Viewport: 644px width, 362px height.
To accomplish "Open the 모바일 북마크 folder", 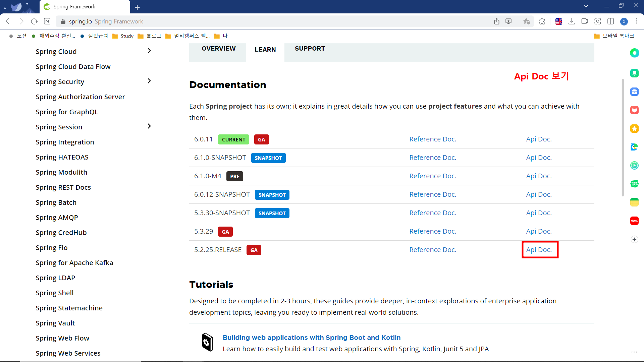I will tap(614, 36).
